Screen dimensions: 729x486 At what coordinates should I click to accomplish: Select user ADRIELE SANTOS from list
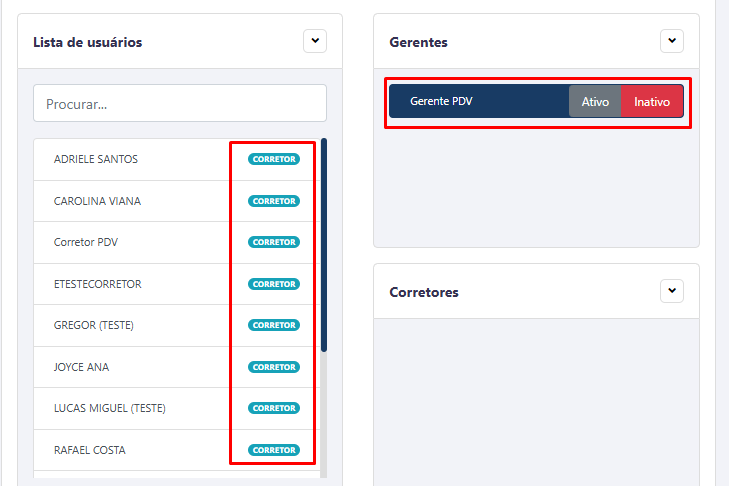(96, 159)
